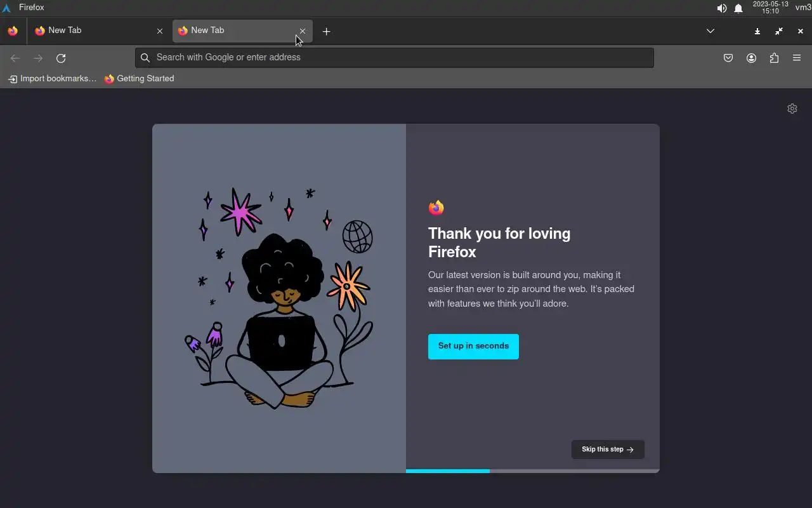Screen dimensions: 812x508
Task: Open the system volume control
Action: (x=721, y=8)
